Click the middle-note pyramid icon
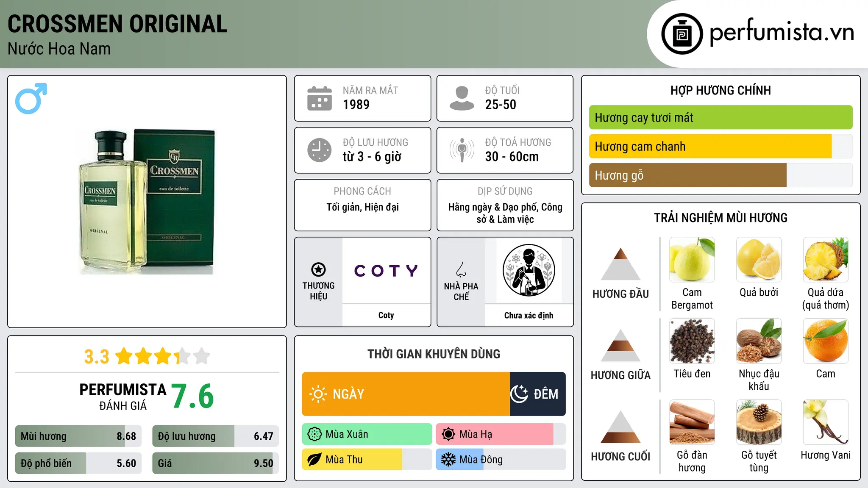This screenshot has height=488, width=868. (x=620, y=345)
